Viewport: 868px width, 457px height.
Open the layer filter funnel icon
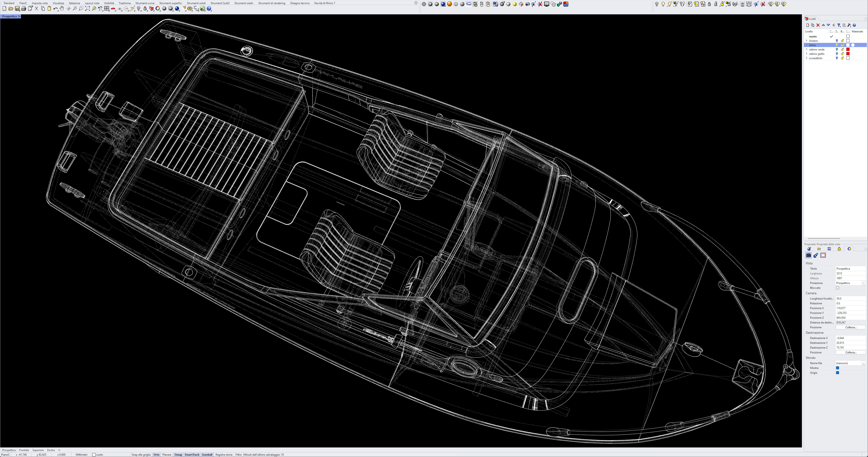click(x=839, y=25)
